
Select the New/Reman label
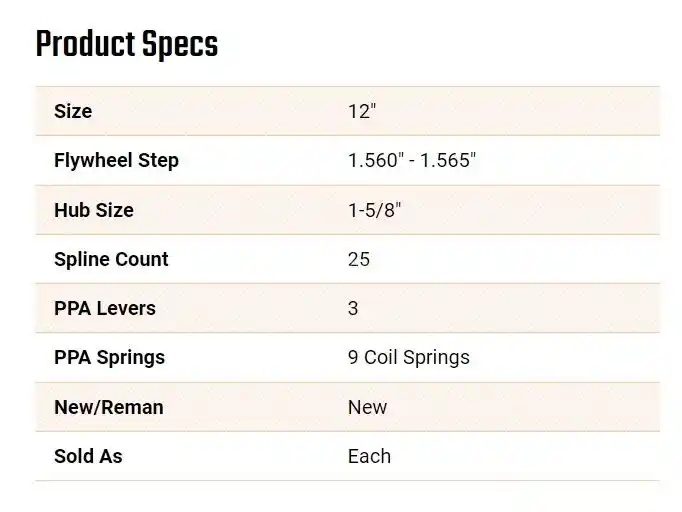109,408
